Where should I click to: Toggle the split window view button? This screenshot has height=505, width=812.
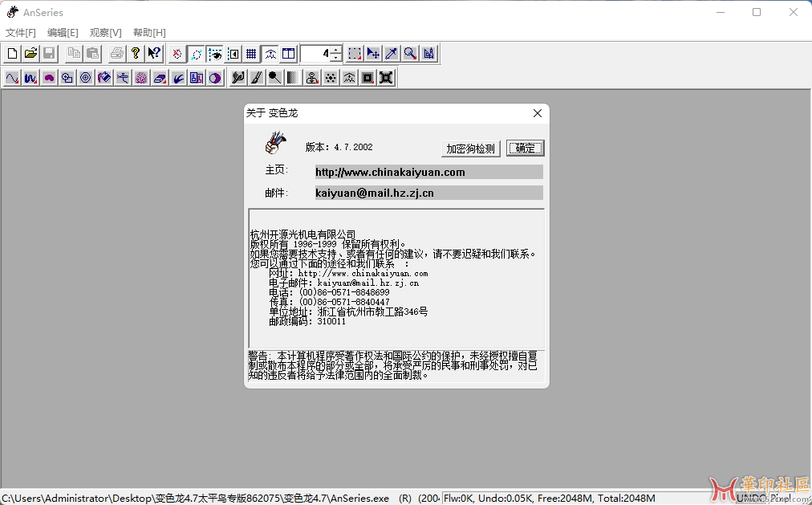[288, 53]
